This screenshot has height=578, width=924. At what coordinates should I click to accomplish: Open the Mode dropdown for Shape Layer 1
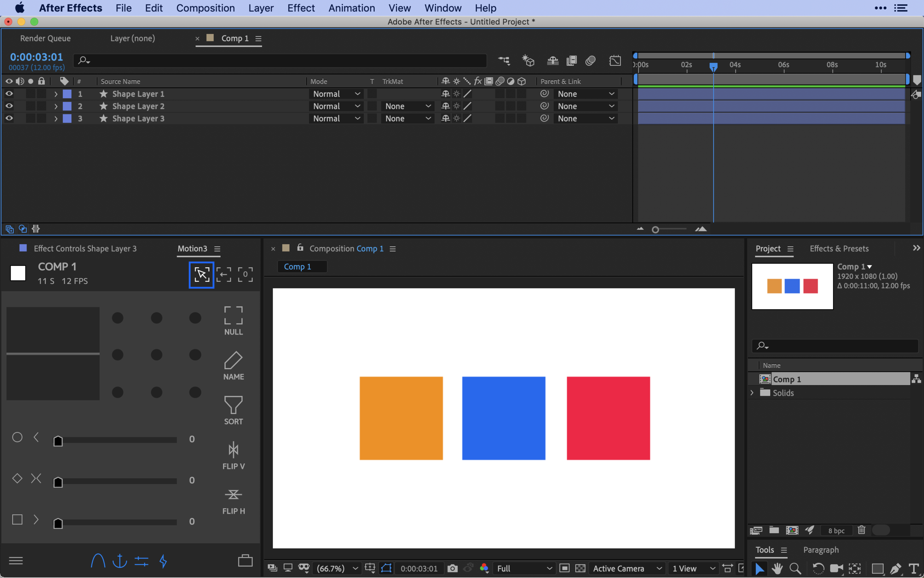(336, 94)
